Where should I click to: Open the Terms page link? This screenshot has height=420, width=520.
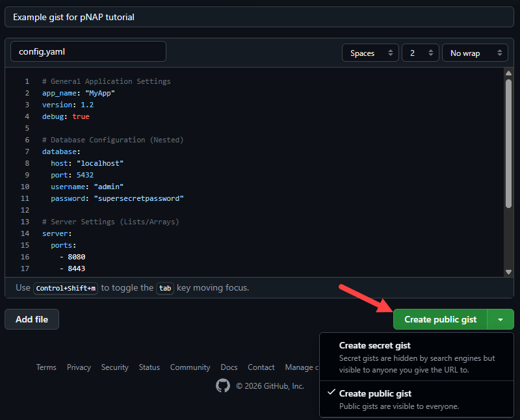click(x=46, y=367)
